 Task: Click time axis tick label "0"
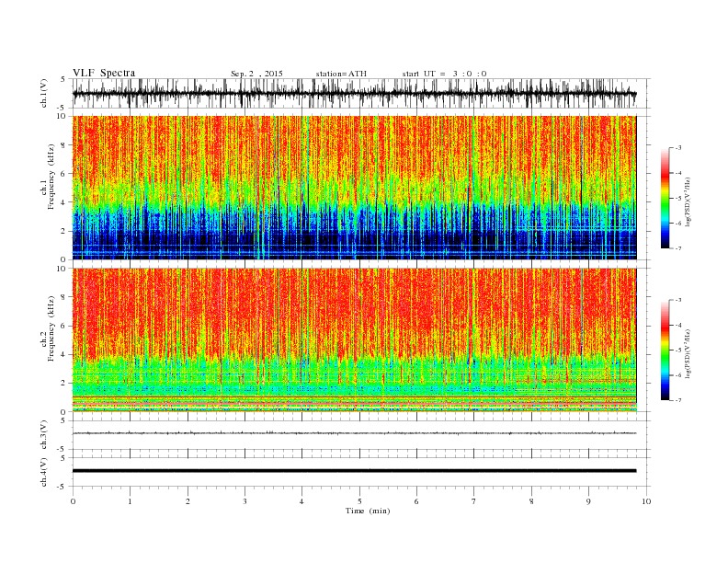point(73,501)
